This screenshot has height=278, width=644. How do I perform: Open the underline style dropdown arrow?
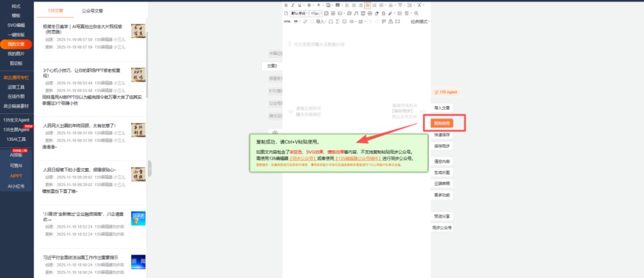point(304,5)
